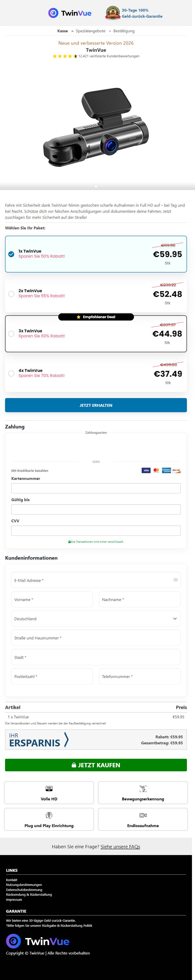195x980 pixels.
Task: Click the Discover card icon
Action: pos(176,470)
